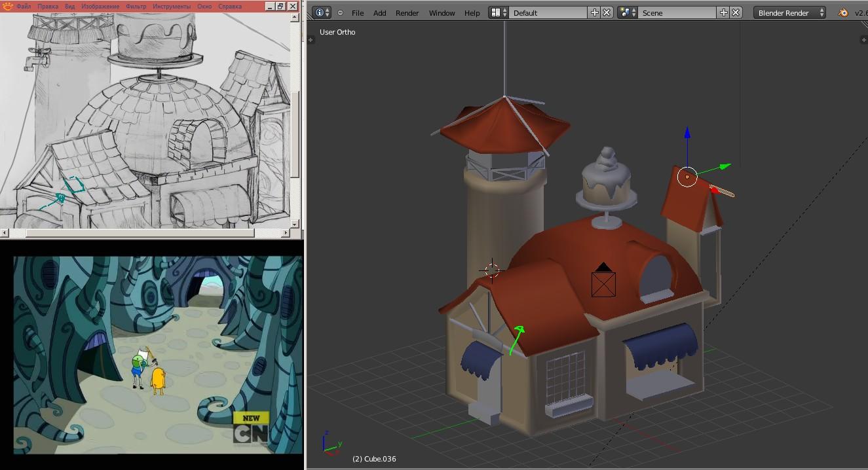Screen dimensions: 868x470
Task: Click image viewer vertical scrollbar up arrow
Action: click(x=295, y=18)
